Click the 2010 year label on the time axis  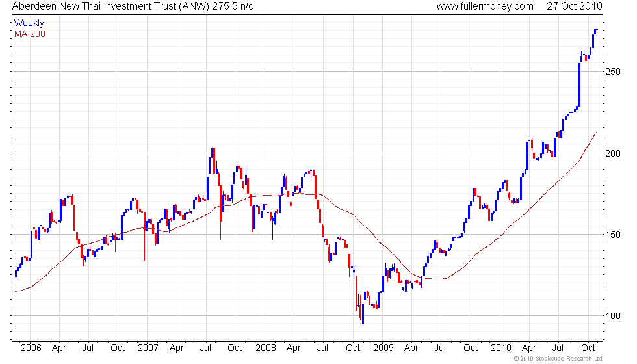click(501, 348)
